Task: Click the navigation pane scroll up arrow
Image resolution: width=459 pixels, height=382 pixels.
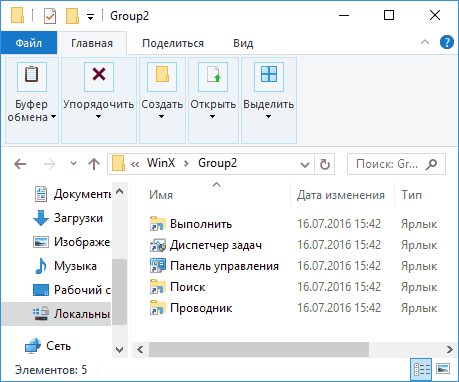Action: 120,191
